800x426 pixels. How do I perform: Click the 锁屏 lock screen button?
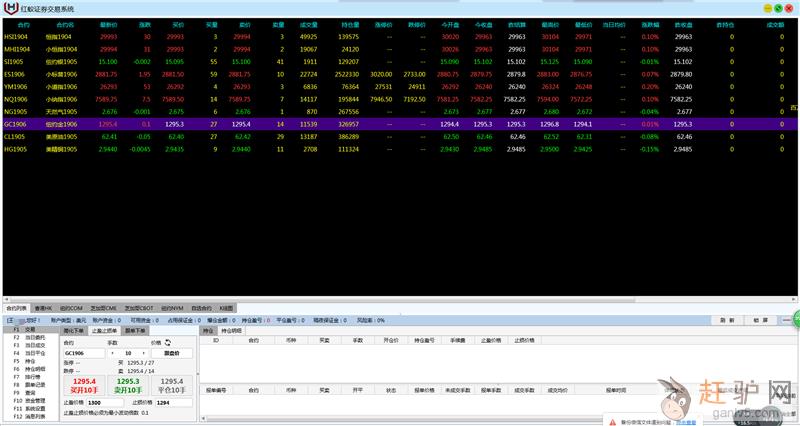coord(761,319)
